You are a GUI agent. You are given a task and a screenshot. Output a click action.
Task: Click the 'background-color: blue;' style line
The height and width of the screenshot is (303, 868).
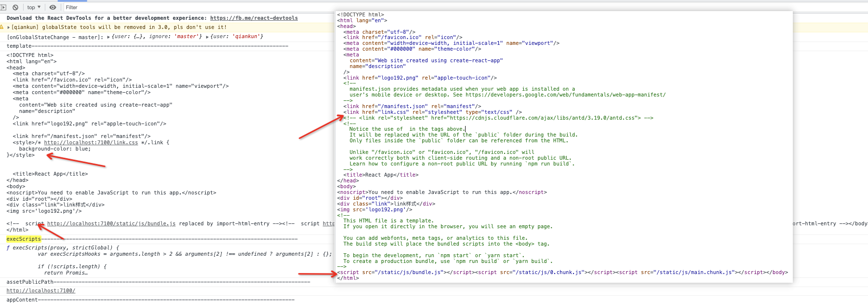pyautogui.click(x=55, y=149)
